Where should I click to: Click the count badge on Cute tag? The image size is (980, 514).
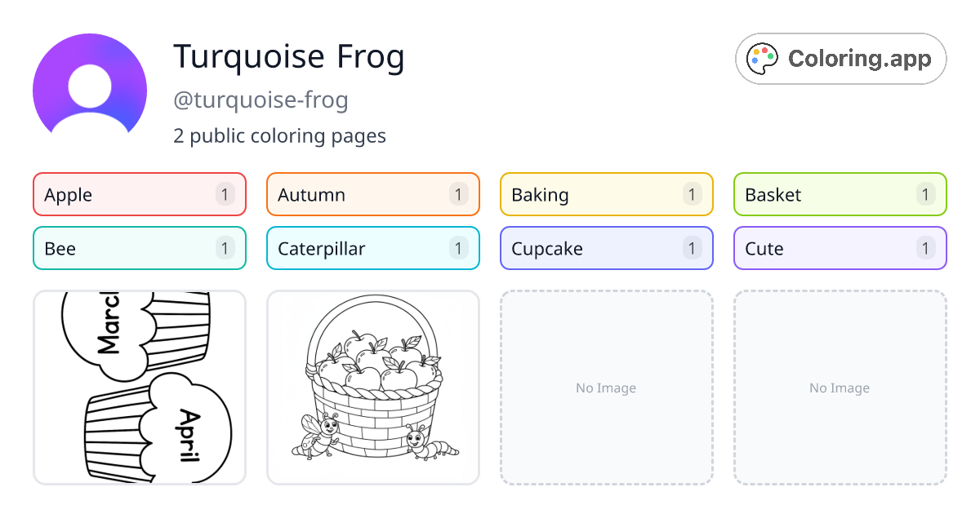pos(925,248)
